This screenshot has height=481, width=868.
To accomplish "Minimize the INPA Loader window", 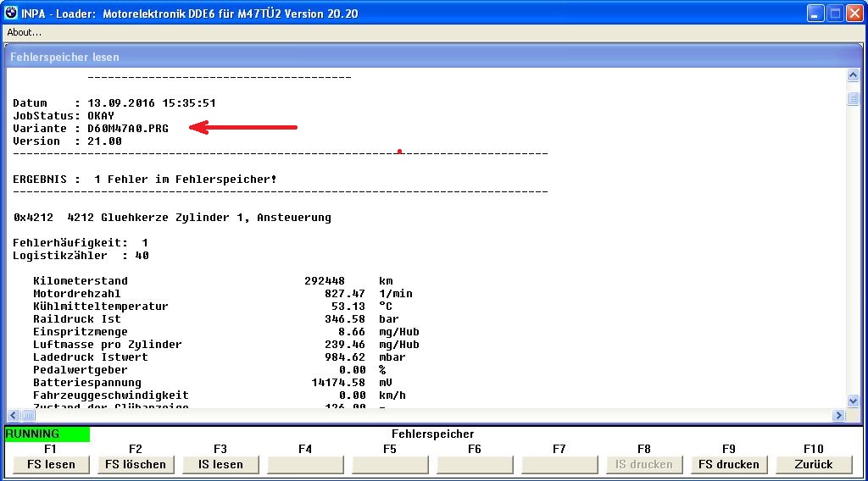I will [815, 14].
